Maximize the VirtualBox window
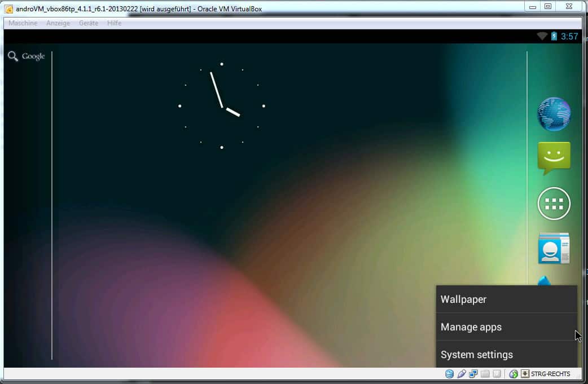The width and height of the screenshot is (588, 384). pos(548,7)
